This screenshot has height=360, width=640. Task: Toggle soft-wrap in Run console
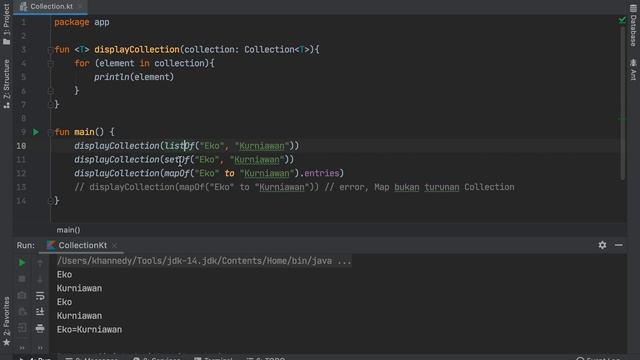pyautogui.click(x=40, y=296)
